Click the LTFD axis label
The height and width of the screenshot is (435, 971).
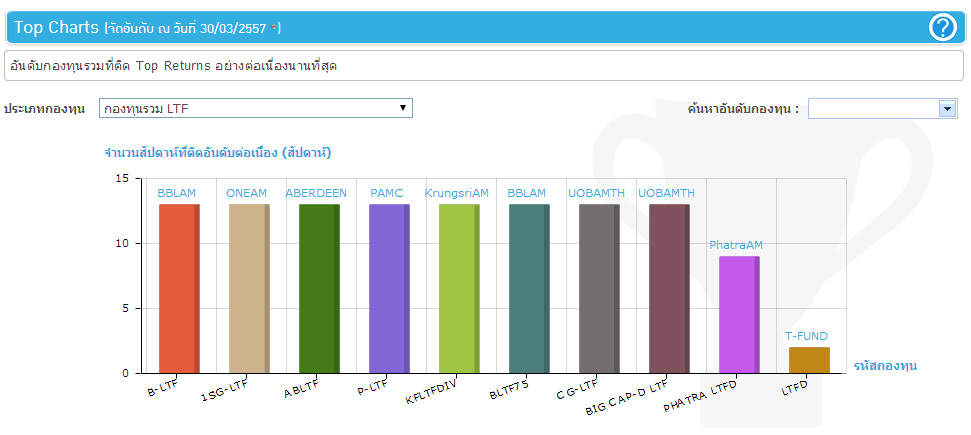[795, 387]
